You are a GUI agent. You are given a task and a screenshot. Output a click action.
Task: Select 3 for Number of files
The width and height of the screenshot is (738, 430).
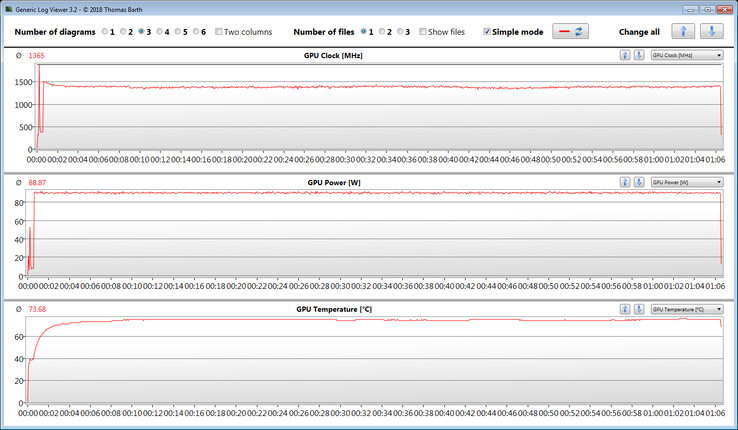tap(402, 32)
